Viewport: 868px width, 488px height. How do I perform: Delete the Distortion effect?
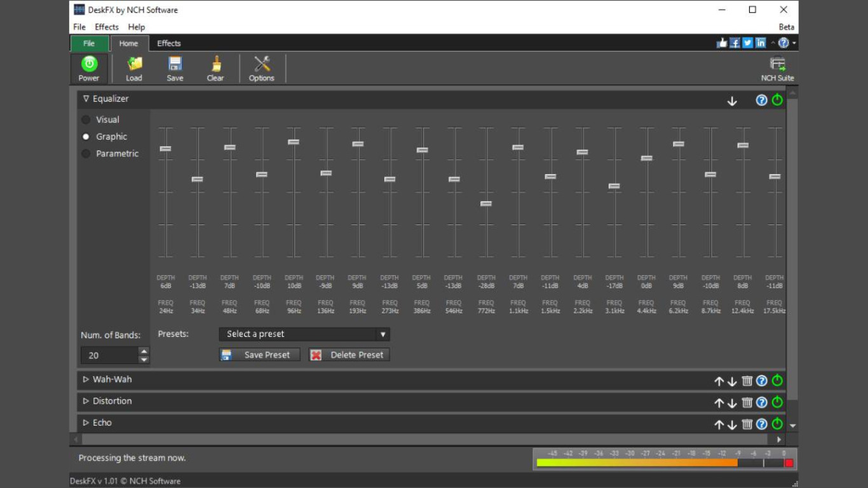pyautogui.click(x=747, y=402)
